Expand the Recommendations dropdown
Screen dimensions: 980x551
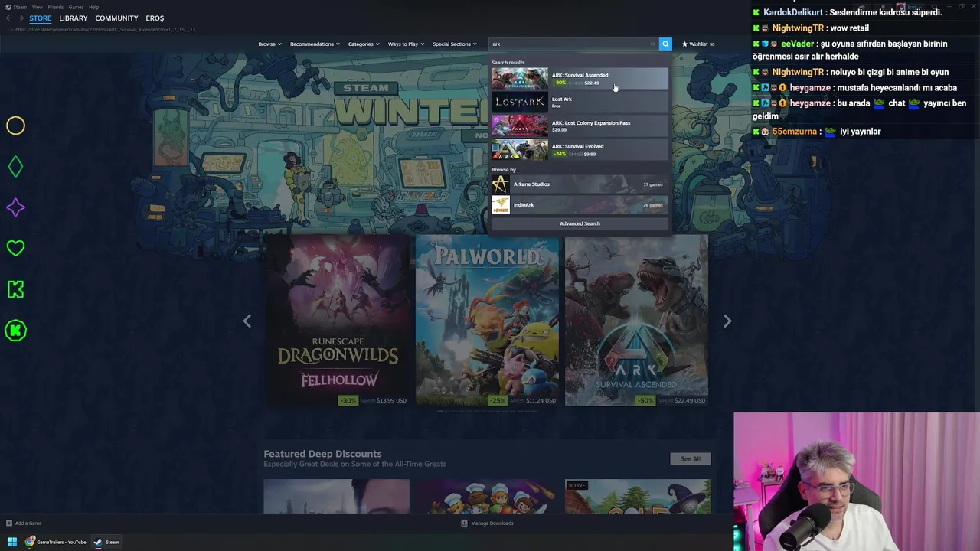tap(315, 44)
